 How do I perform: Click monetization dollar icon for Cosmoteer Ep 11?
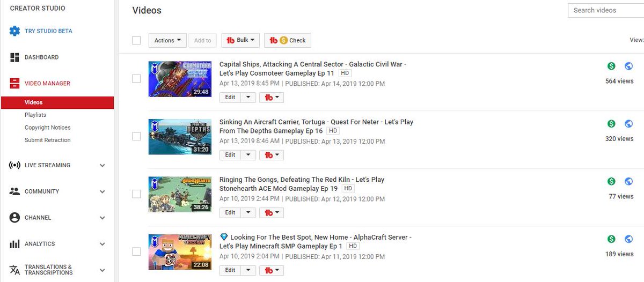tap(611, 66)
